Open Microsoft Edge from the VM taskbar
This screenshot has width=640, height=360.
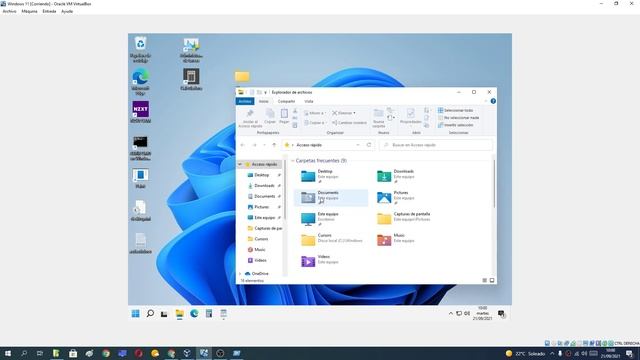coord(194,313)
